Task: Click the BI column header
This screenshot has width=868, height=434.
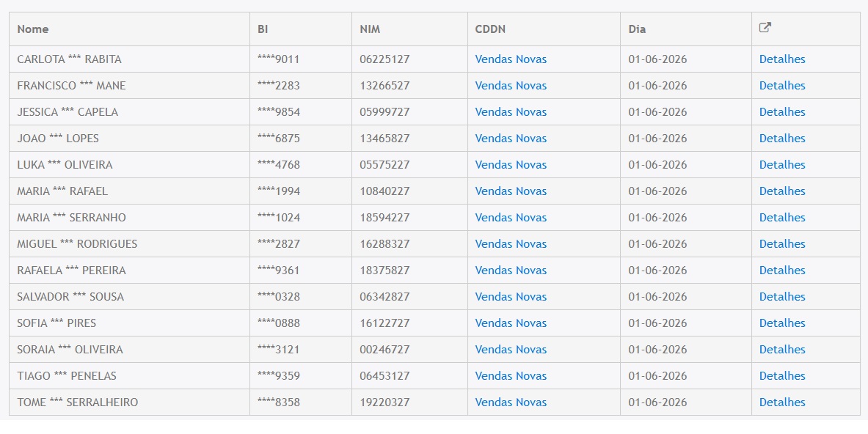Action: tap(263, 29)
